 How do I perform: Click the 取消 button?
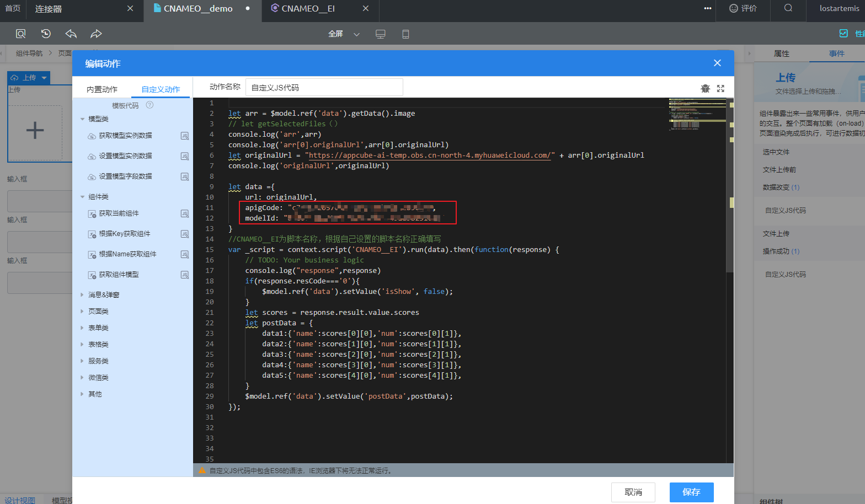633,492
